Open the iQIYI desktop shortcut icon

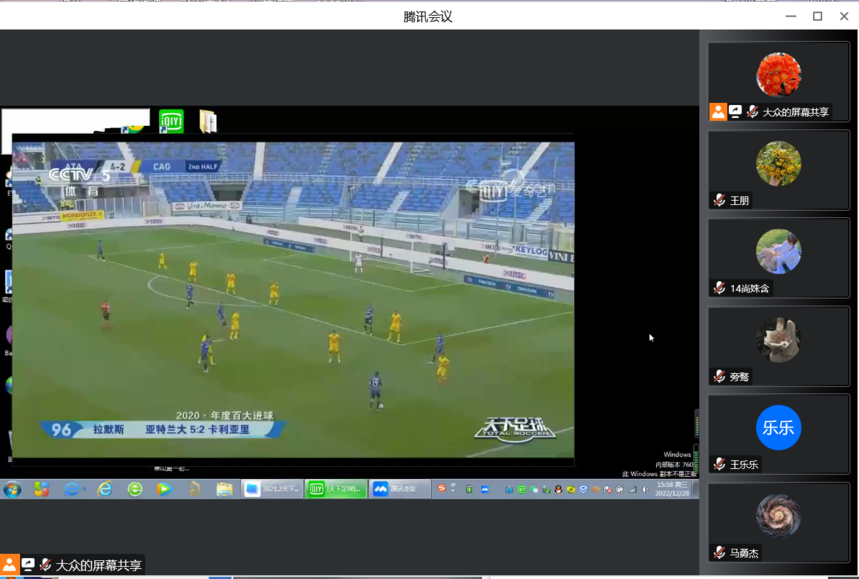pos(171,121)
